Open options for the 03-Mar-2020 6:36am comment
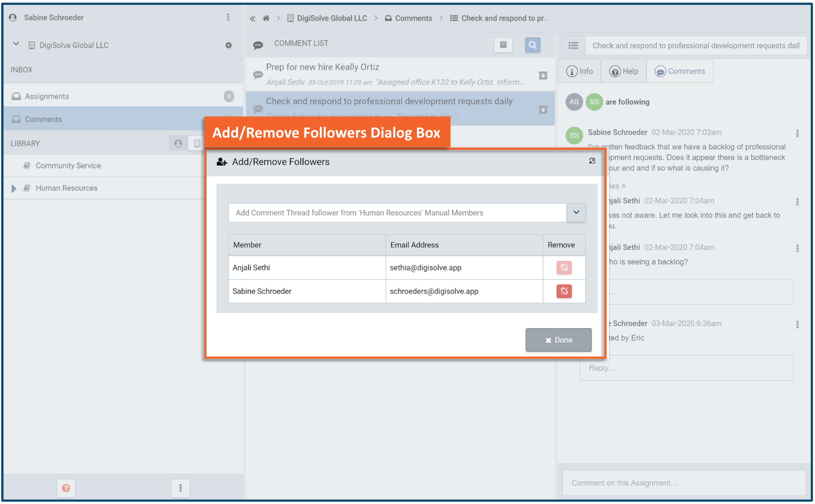Viewport: 815px width, 504px height. pyautogui.click(x=797, y=324)
